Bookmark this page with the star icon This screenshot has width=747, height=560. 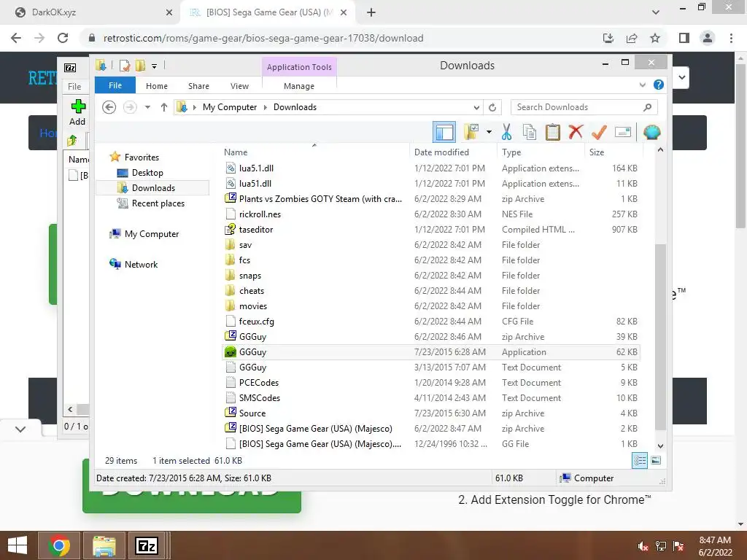655,38
